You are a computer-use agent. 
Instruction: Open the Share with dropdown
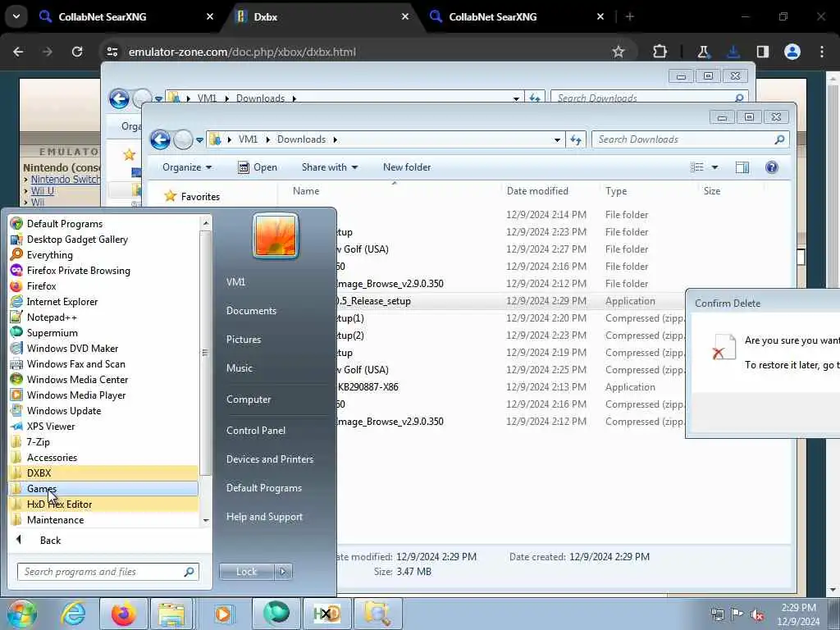330,167
